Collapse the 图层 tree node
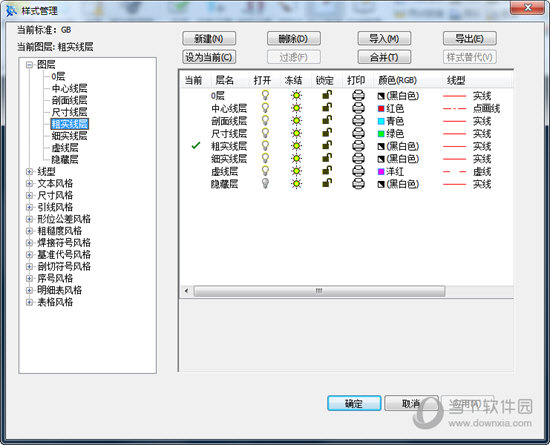The width and height of the screenshot is (550, 445). coord(29,65)
